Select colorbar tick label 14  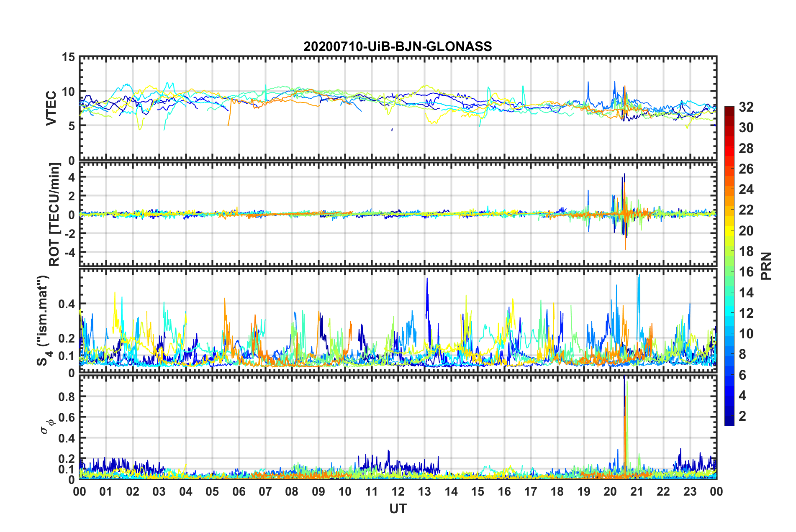point(746,292)
